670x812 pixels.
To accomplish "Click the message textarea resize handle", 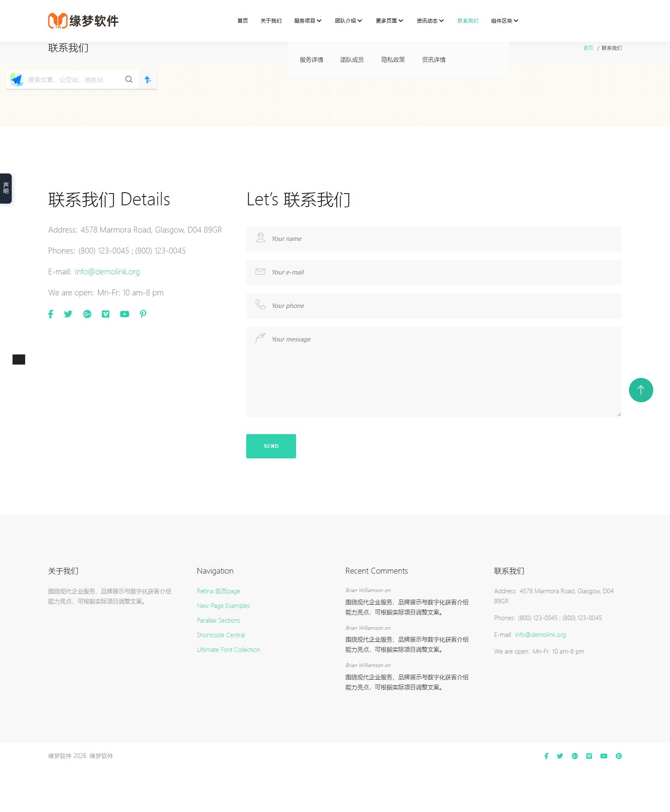I will tap(619, 414).
